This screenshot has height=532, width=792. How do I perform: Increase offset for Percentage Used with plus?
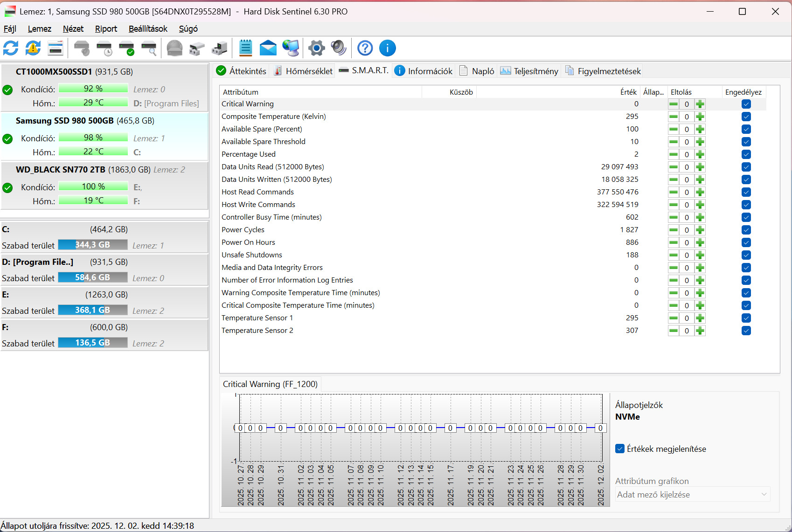pyautogui.click(x=700, y=154)
